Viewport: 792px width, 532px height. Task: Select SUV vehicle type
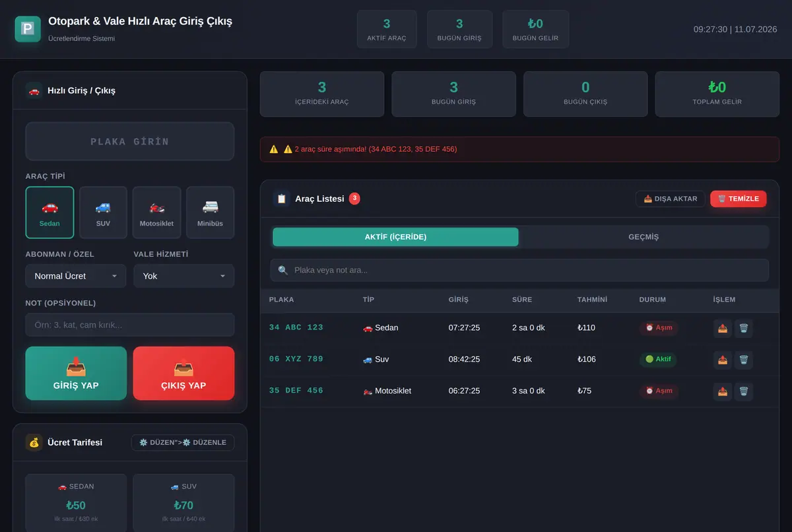[103, 213]
